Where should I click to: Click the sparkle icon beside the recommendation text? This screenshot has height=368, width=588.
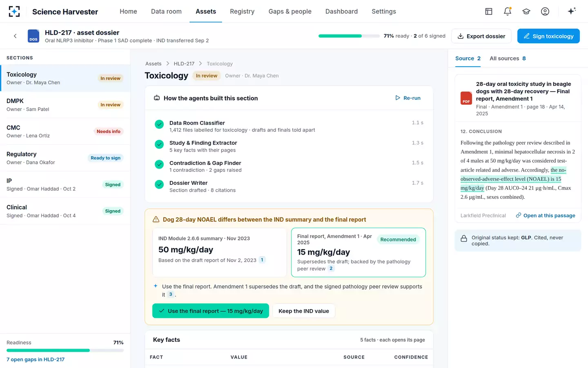[156, 286]
